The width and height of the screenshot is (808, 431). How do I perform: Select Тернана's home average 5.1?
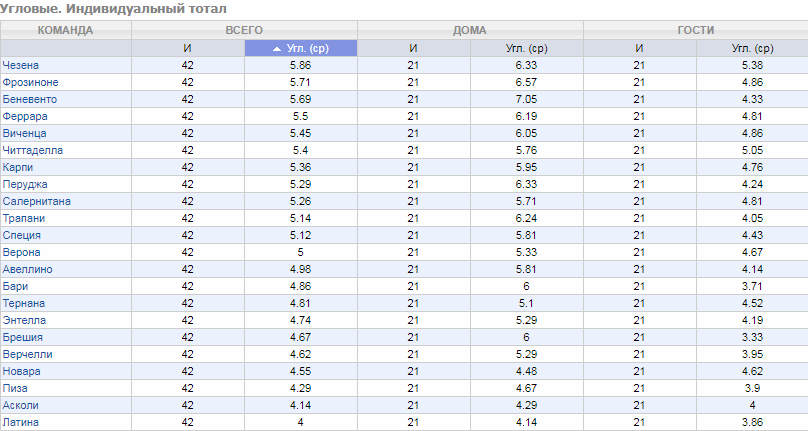(526, 303)
